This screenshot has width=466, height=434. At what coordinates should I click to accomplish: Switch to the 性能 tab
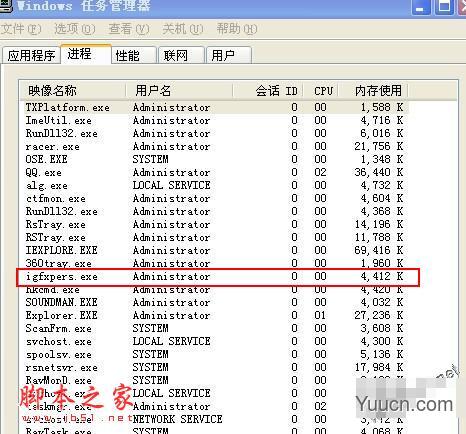point(134,55)
